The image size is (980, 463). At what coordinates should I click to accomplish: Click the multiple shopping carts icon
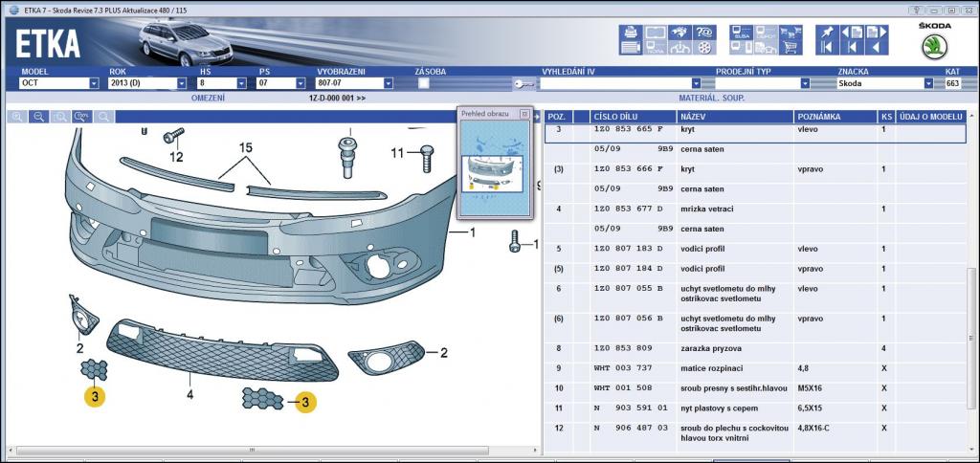tap(791, 33)
